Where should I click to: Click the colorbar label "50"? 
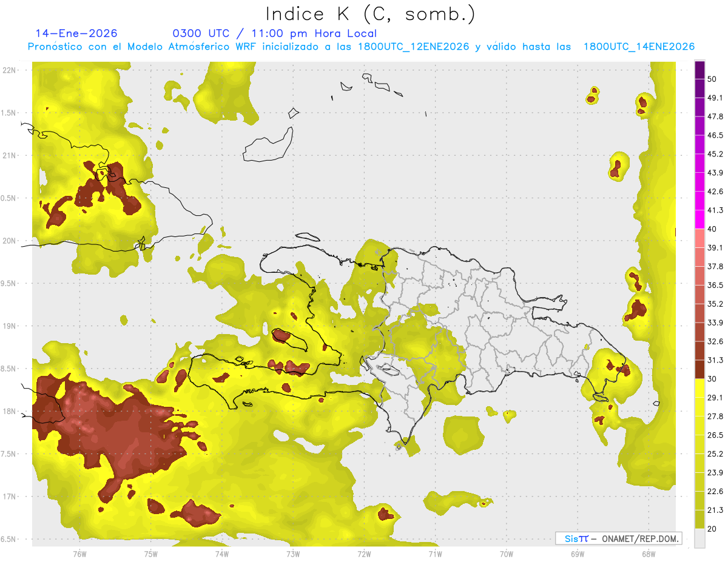coord(712,79)
